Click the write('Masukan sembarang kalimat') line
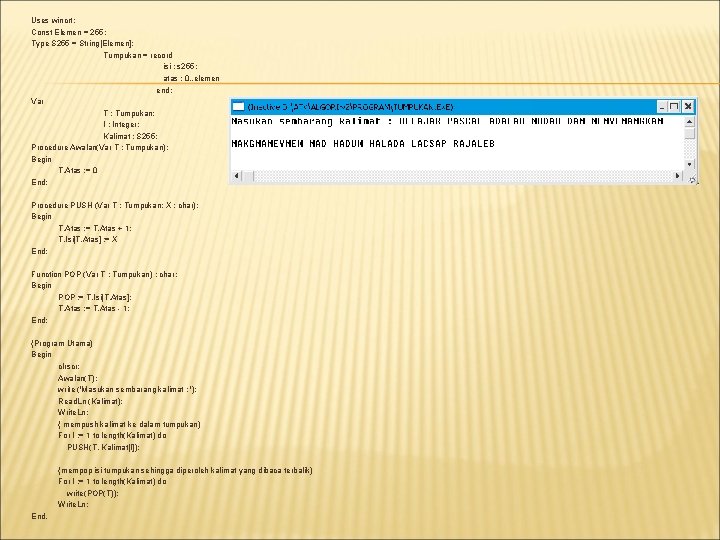This screenshot has width=720, height=540. 127,389
